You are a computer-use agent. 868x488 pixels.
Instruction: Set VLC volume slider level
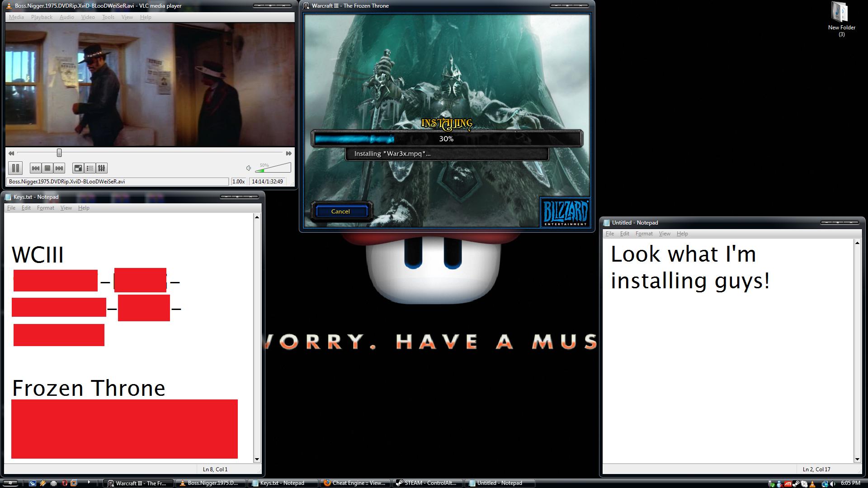pyautogui.click(x=274, y=168)
